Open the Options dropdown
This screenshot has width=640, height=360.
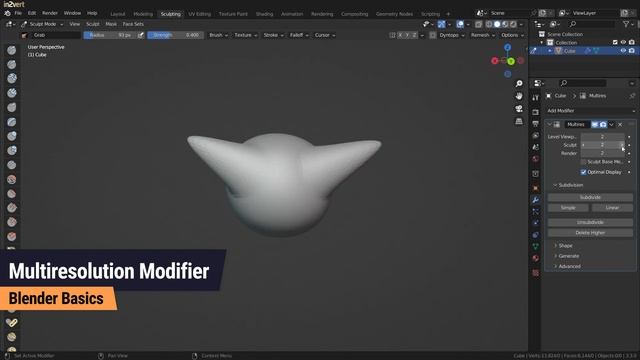tap(513, 36)
